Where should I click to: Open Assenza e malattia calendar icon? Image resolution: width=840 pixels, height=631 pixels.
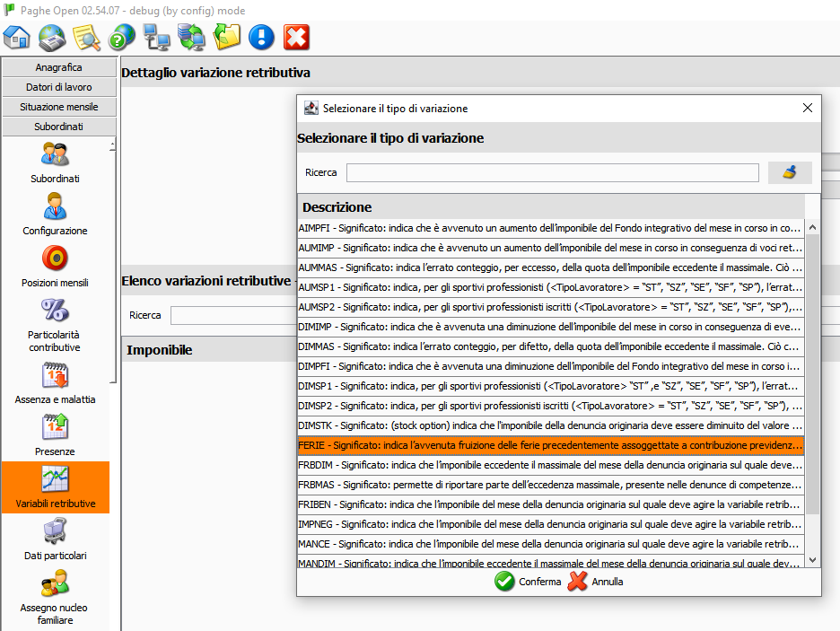[x=55, y=375]
